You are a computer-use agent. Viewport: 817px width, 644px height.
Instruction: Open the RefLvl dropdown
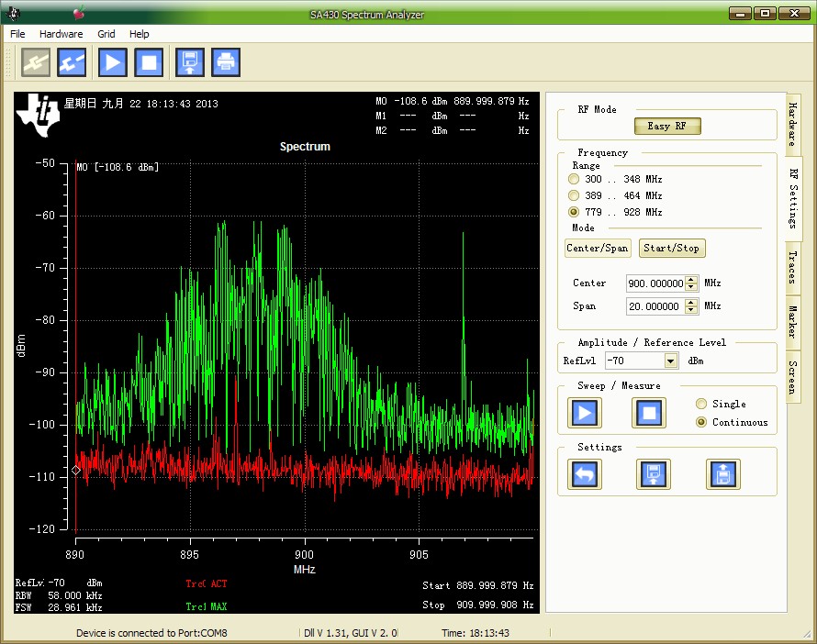[670, 361]
